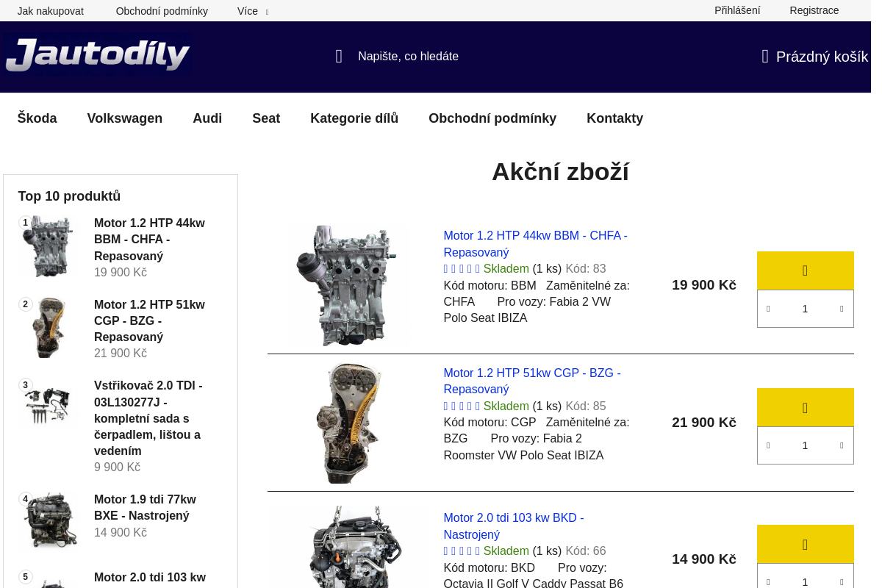
Task: Increase quantity for Motor 1.2 HTP 44kw
Action: (842, 309)
